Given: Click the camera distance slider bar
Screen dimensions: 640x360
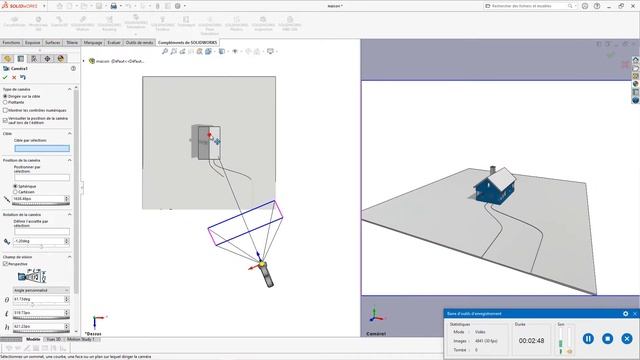Looking at the screenshot, I should coord(41,204).
